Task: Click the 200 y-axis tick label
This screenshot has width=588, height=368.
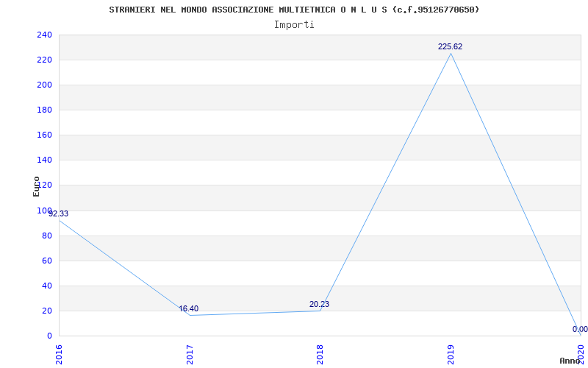Action: (44, 85)
